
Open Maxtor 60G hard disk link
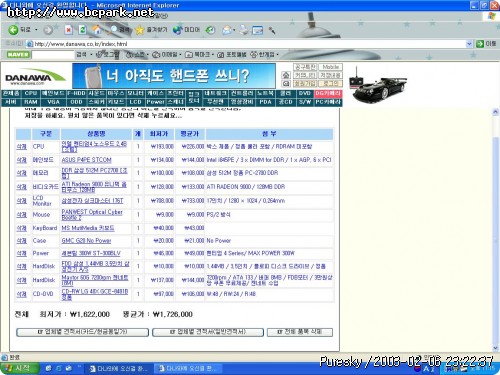[x=95, y=280]
